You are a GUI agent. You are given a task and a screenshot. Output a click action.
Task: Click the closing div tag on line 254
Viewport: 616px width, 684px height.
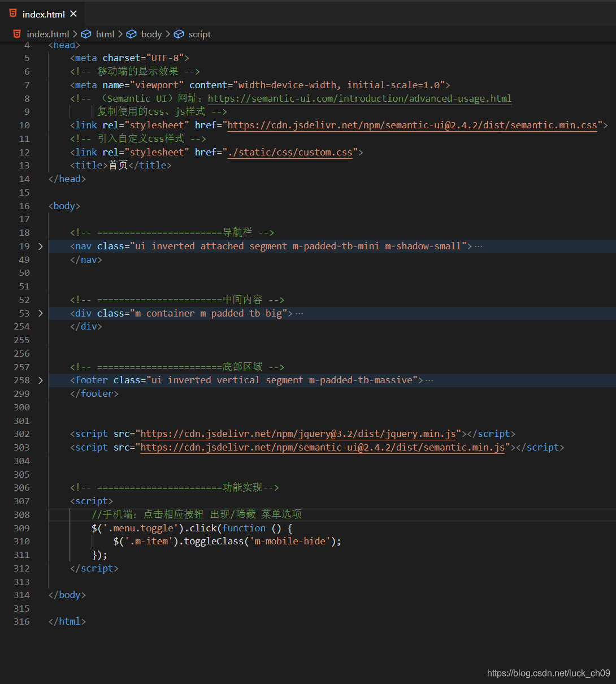86,326
